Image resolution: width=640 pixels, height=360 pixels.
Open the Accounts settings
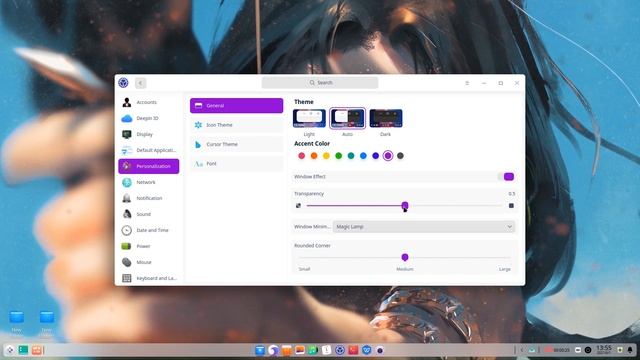point(149,102)
